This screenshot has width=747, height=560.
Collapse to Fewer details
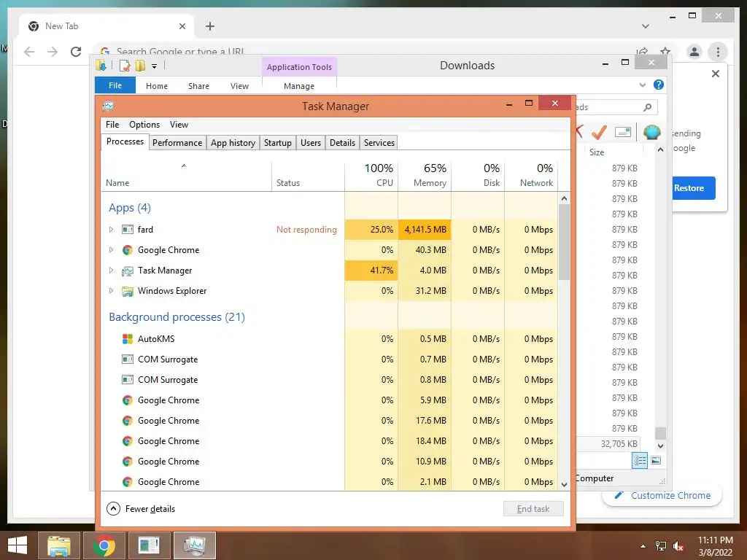click(141, 509)
